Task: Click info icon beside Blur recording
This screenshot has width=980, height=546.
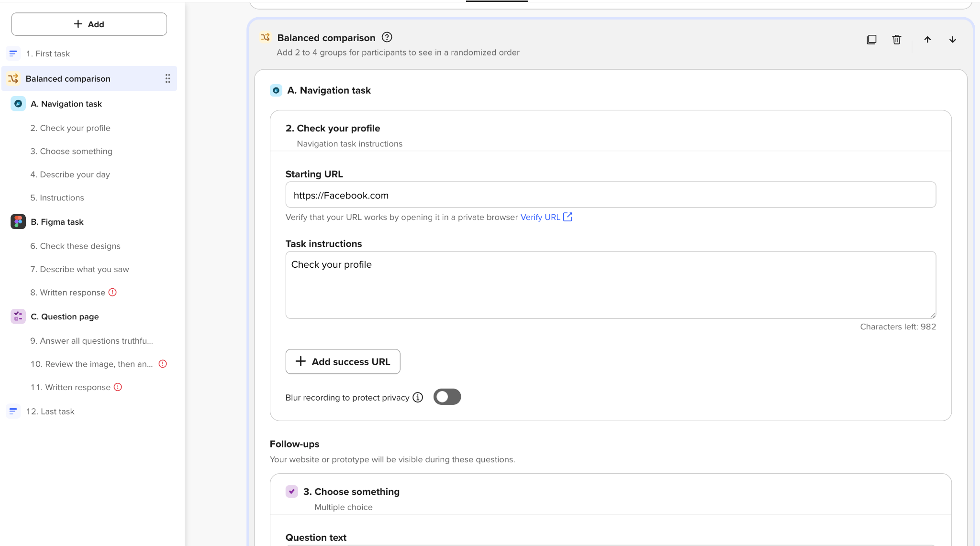Action: [x=418, y=397]
